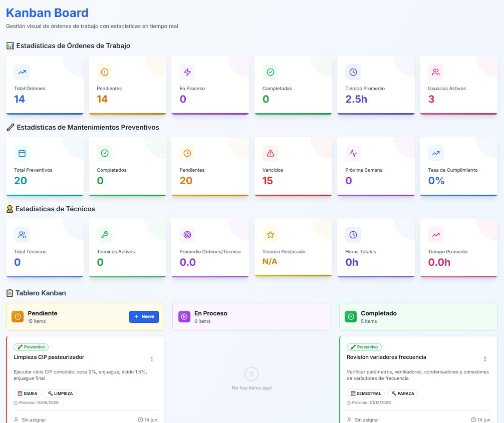This screenshot has height=423, width=504.
Task: Click the pink trend icon above Tiempo Promedio 0.0h
Action: [436, 235]
